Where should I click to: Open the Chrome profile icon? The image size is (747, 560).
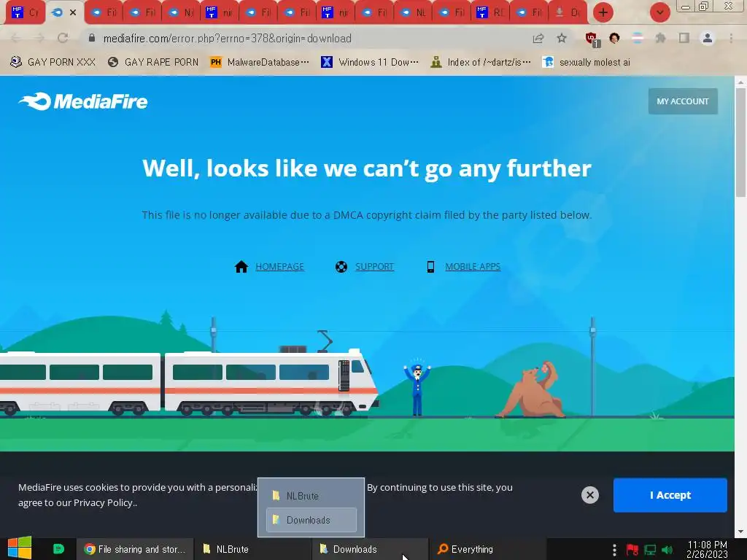[708, 38]
